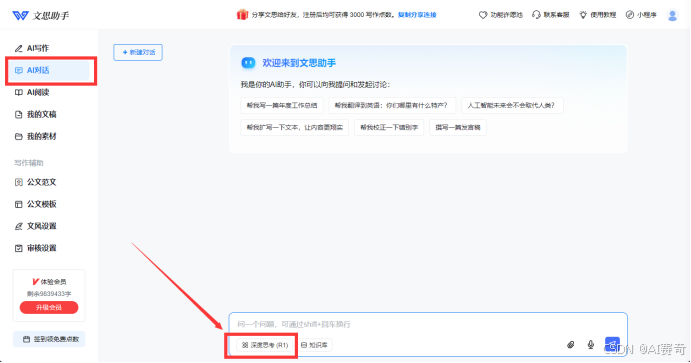Viewport: 691px width, 363px height.
Task: Click the 复制分享连接 link
Action: [x=417, y=15]
